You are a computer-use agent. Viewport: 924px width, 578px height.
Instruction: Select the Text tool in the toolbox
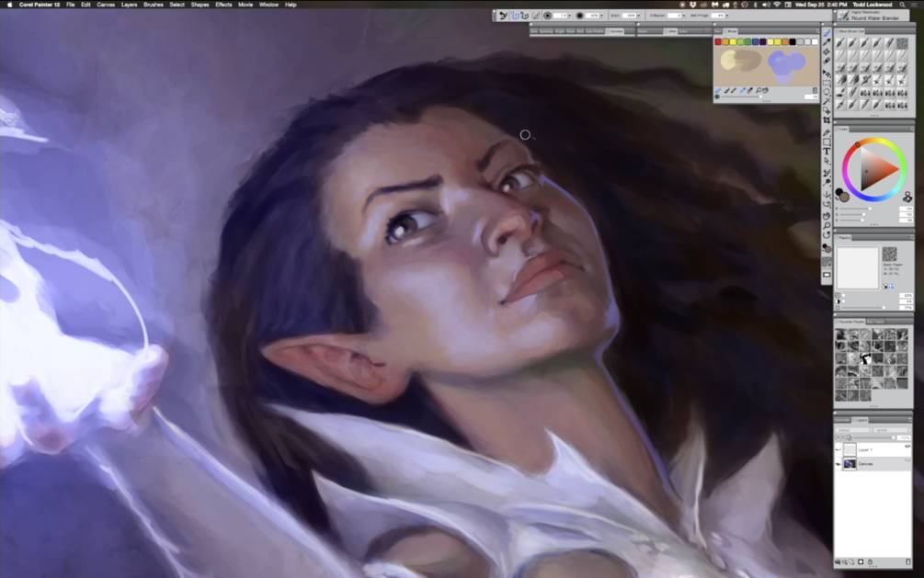827,152
